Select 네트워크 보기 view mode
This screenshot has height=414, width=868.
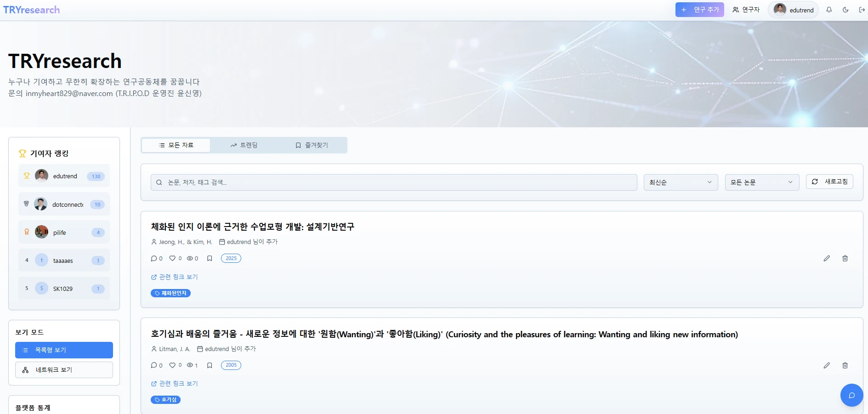64,370
